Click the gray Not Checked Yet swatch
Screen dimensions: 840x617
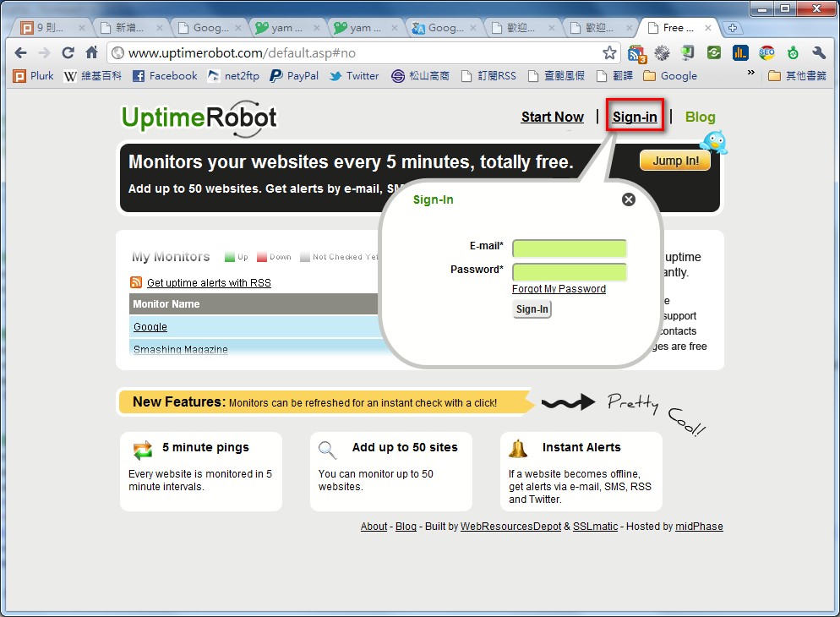tap(305, 257)
